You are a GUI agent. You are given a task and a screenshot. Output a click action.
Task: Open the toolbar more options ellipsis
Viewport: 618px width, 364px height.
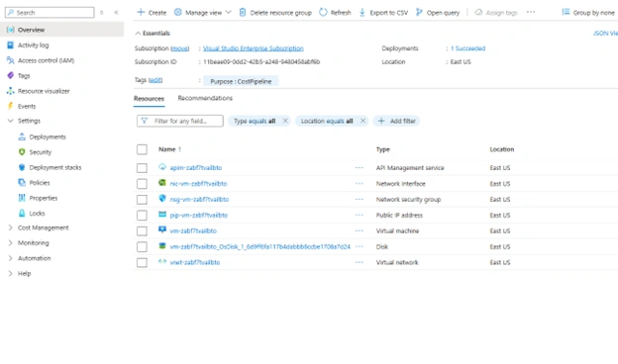(x=531, y=12)
